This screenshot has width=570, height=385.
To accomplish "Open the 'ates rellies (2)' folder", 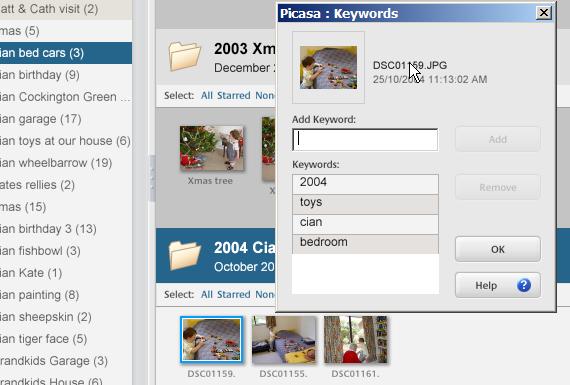I will [66, 185].
